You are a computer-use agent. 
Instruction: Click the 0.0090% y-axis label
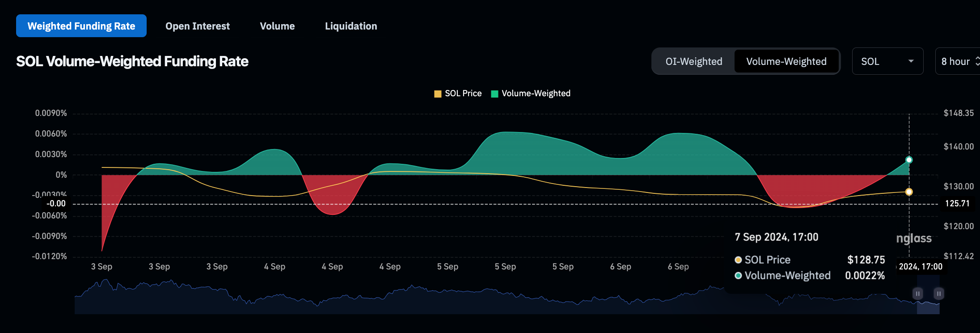pyautogui.click(x=51, y=113)
